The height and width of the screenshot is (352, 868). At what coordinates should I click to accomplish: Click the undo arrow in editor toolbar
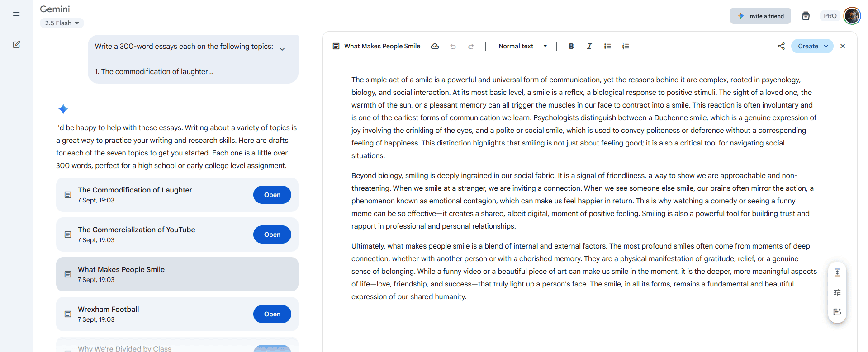[453, 46]
